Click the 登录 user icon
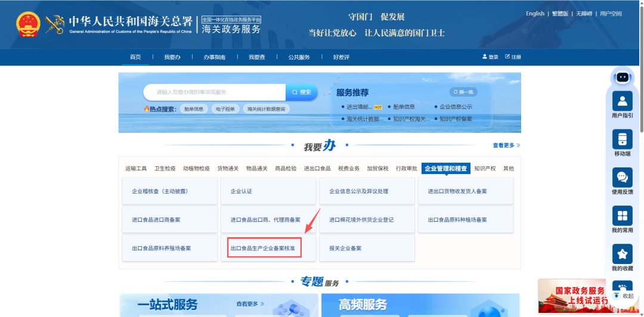This screenshot has width=644, height=317. coord(485,57)
